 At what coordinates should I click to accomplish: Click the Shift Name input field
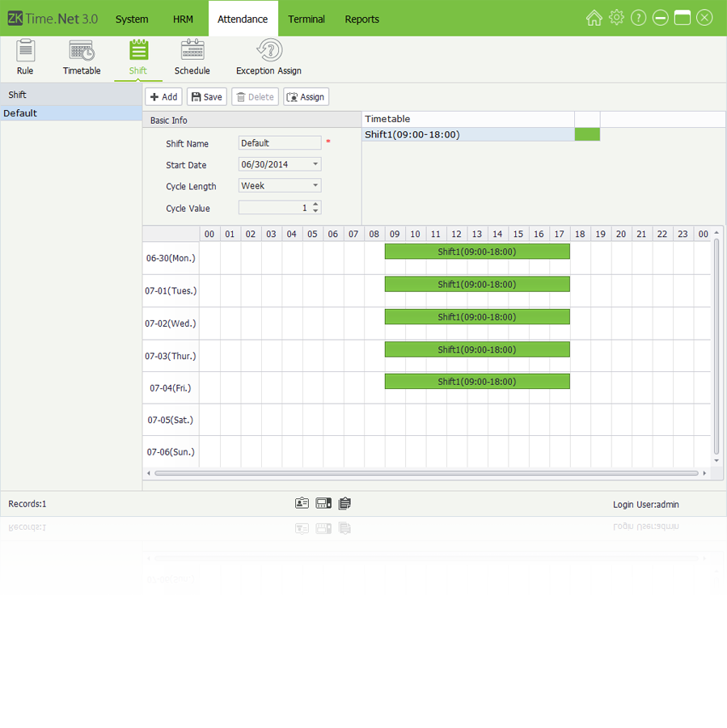(280, 143)
